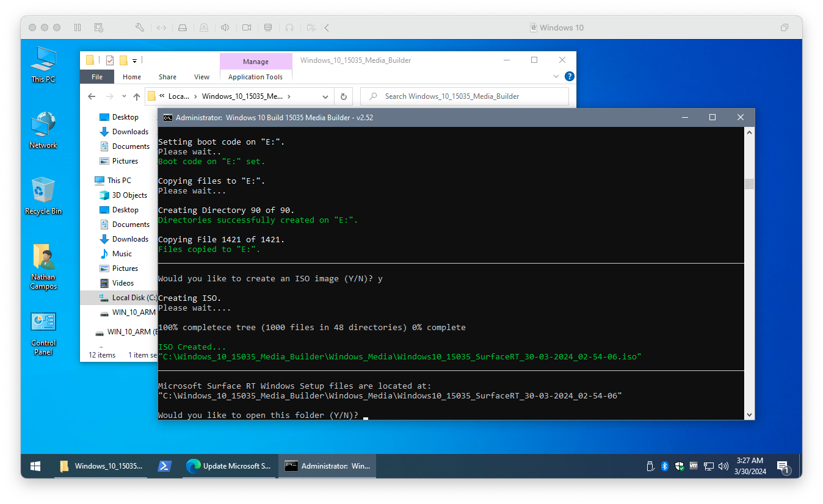Click the New Folder icon in Explorer's title bar
This screenshot has width=823, height=504.
pos(123,60)
